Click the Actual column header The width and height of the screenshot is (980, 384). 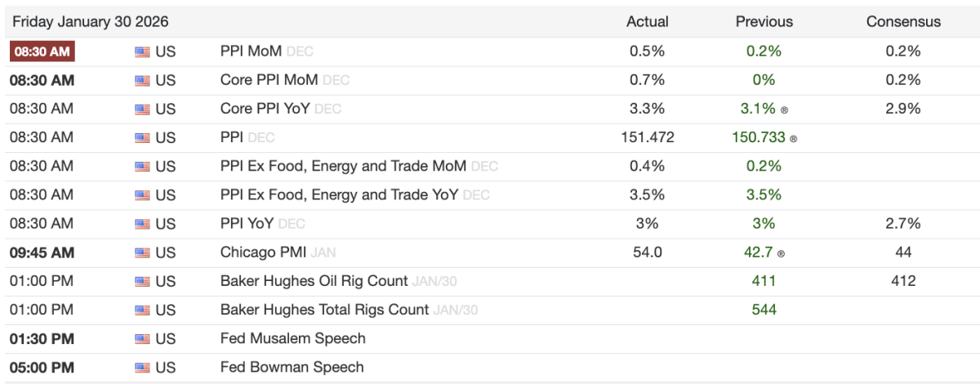(x=647, y=22)
